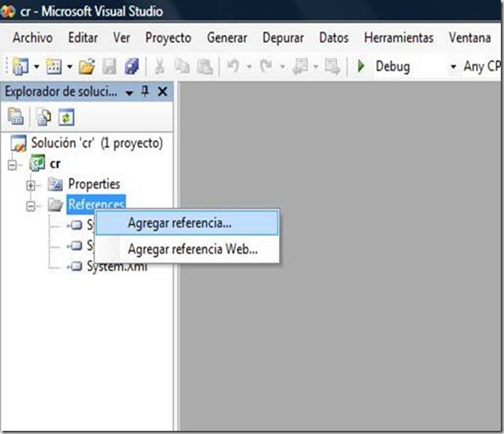Open the Redo history dropdown arrow

click(x=282, y=67)
